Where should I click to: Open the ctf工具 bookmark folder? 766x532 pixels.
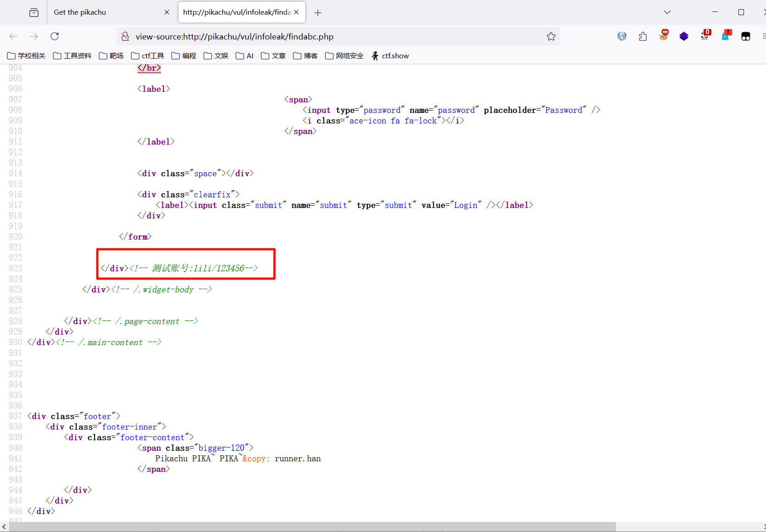(x=147, y=56)
